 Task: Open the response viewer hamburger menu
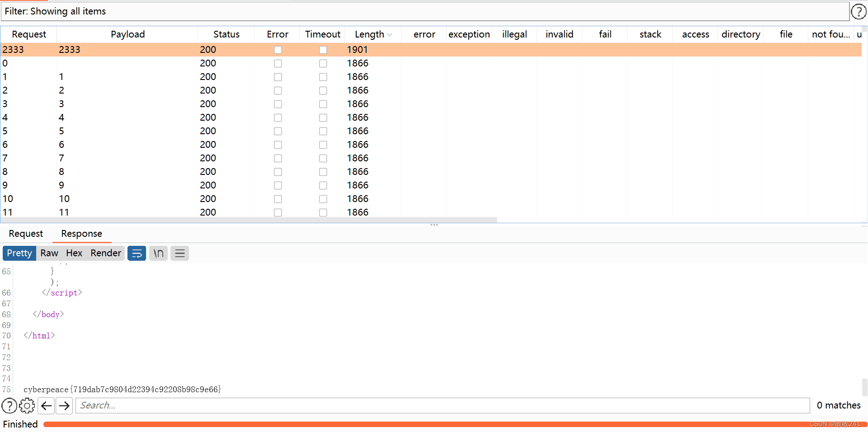coord(179,253)
